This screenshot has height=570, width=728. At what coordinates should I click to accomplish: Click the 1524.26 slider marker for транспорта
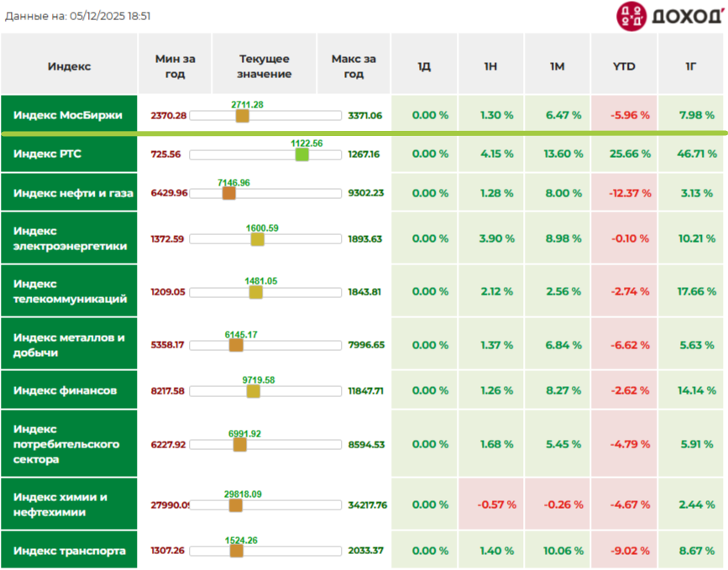[236, 551]
